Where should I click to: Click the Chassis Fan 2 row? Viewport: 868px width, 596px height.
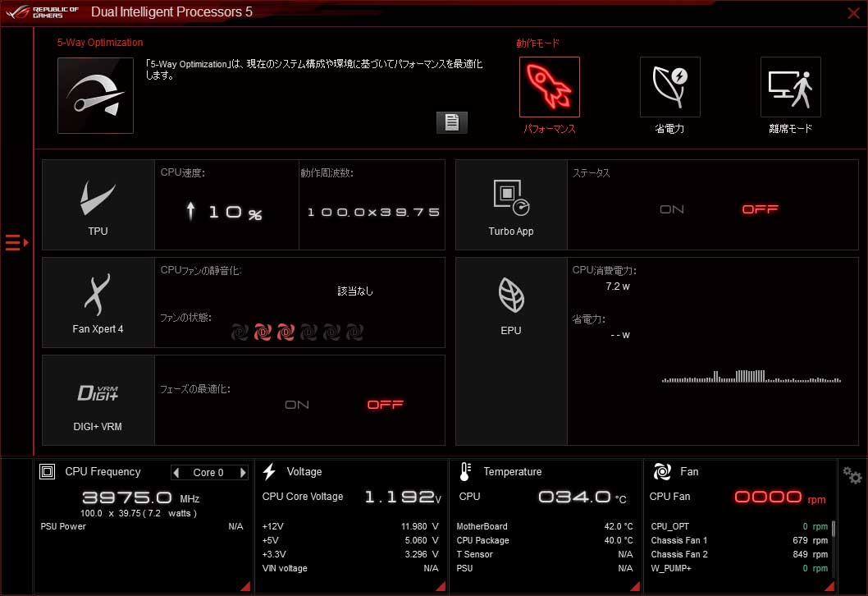tap(739, 554)
